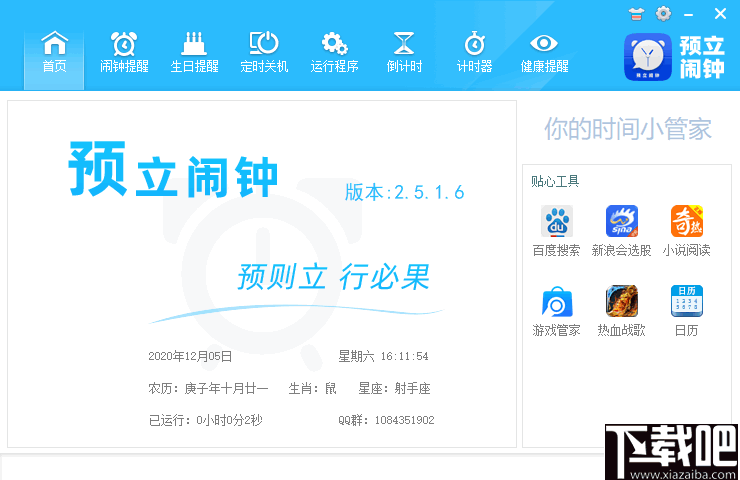Screen dimensions: 740x480
Task: Click lunar date 农历：庚子年十月廿一
Action: coord(208,388)
